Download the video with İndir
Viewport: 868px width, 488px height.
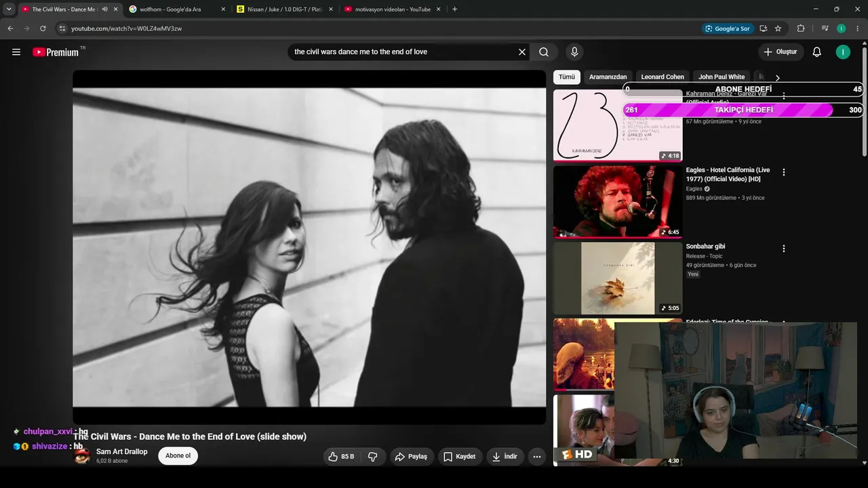[x=505, y=457]
